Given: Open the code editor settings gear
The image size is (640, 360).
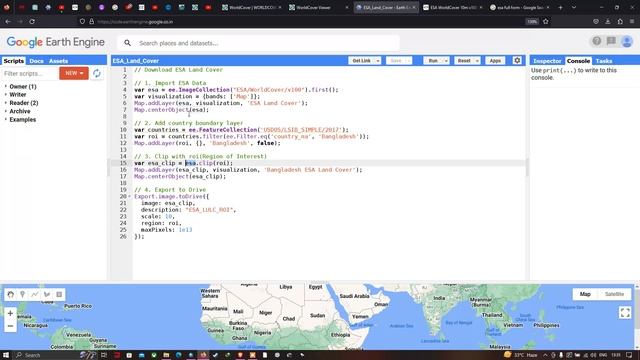Looking at the screenshot, I should pos(517,60).
